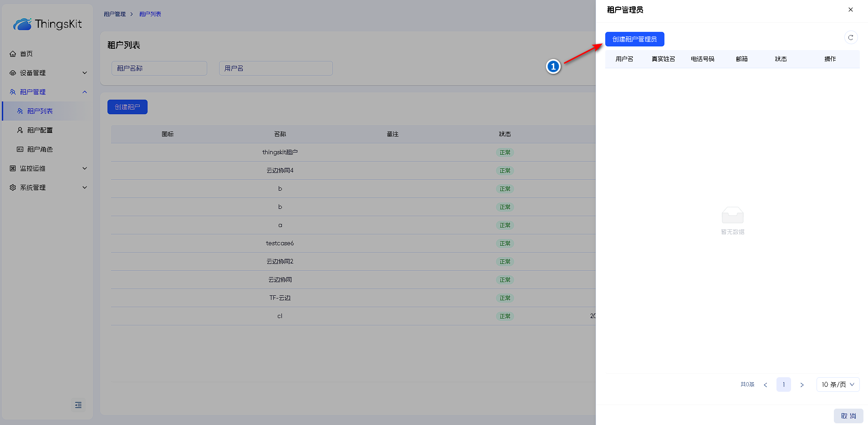Expand the 设备管理 menu

pos(84,73)
